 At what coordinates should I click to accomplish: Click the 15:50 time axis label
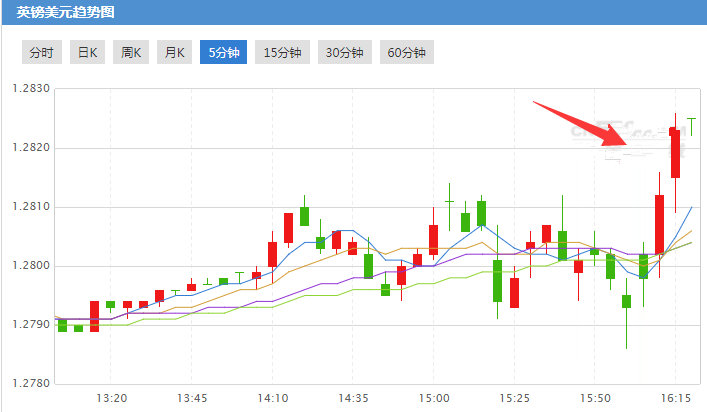(x=595, y=397)
